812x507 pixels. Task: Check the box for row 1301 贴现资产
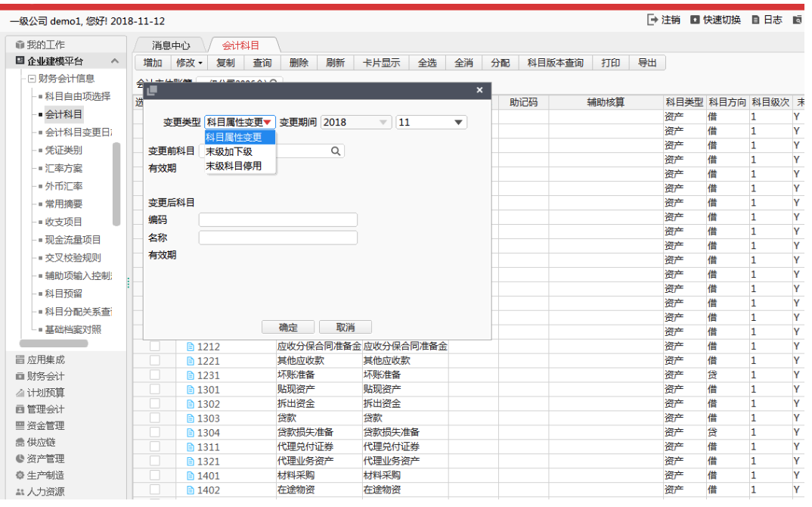click(x=155, y=389)
